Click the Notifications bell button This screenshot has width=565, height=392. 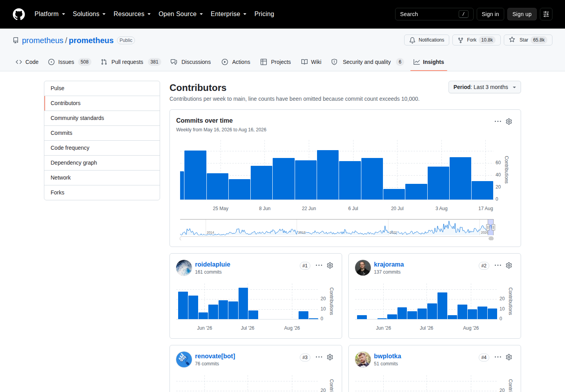pos(426,40)
